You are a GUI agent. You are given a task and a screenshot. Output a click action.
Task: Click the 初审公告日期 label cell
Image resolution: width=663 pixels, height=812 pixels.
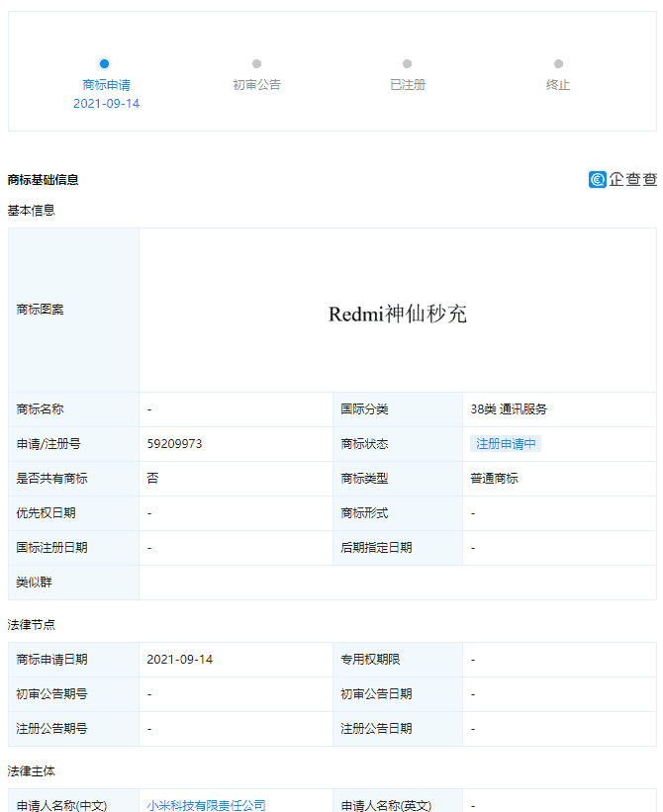click(x=397, y=694)
